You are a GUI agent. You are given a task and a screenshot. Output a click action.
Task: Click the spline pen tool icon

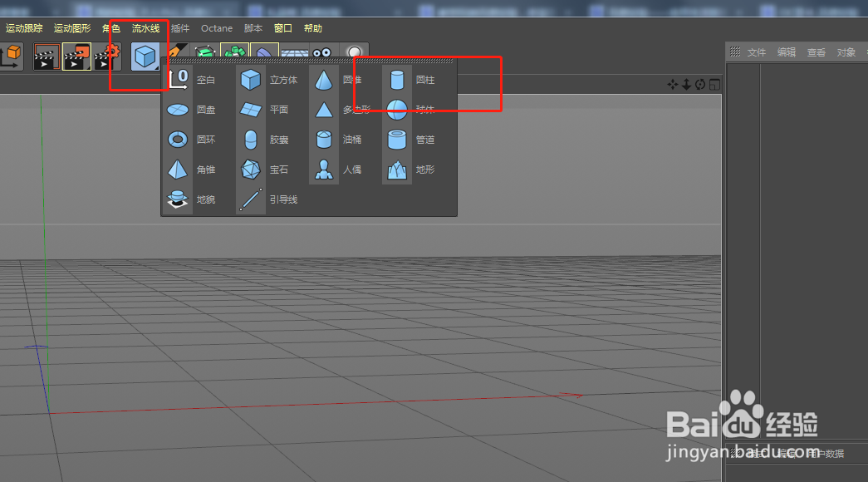click(x=176, y=51)
